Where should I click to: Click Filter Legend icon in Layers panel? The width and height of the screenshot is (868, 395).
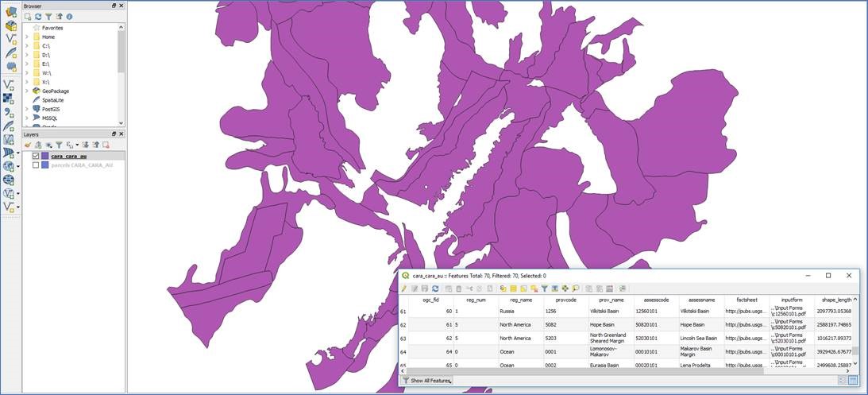coord(59,145)
